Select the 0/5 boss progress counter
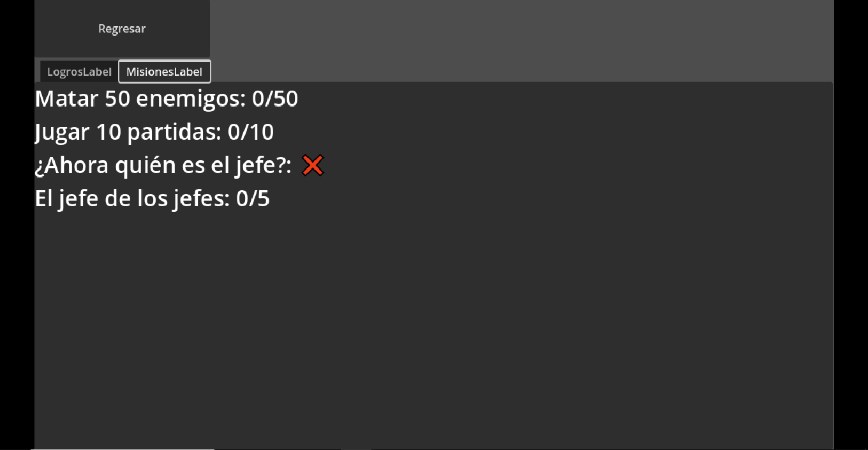The width and height of the screenshot is (868, 450). coord(253,199)
